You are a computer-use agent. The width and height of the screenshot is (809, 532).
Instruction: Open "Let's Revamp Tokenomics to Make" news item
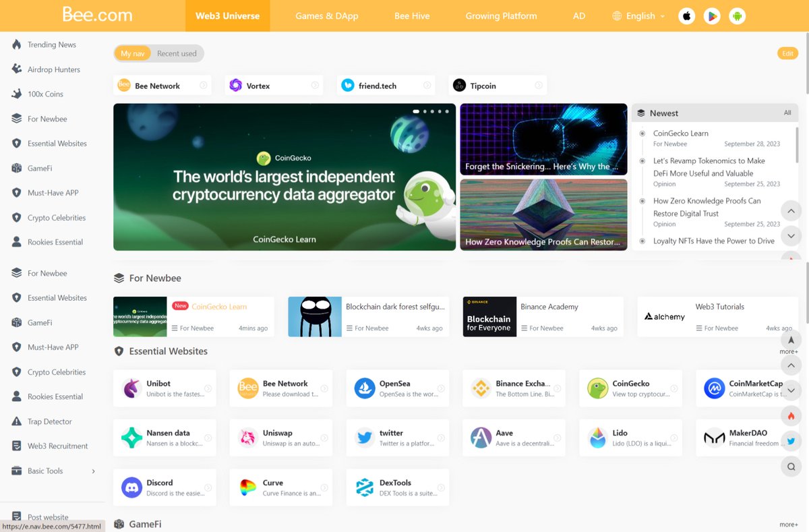(x=709, y=167)
